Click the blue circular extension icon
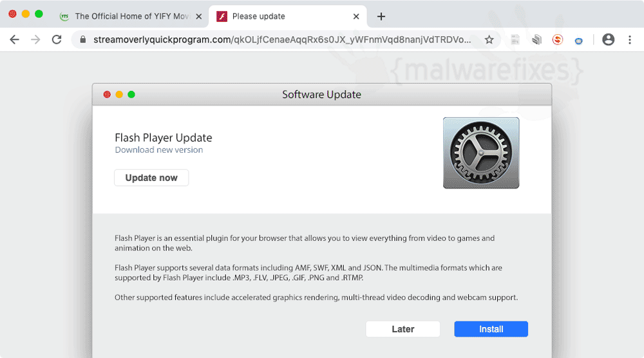The width and height of the screenshot is (644, 358). tap(578, 41)
